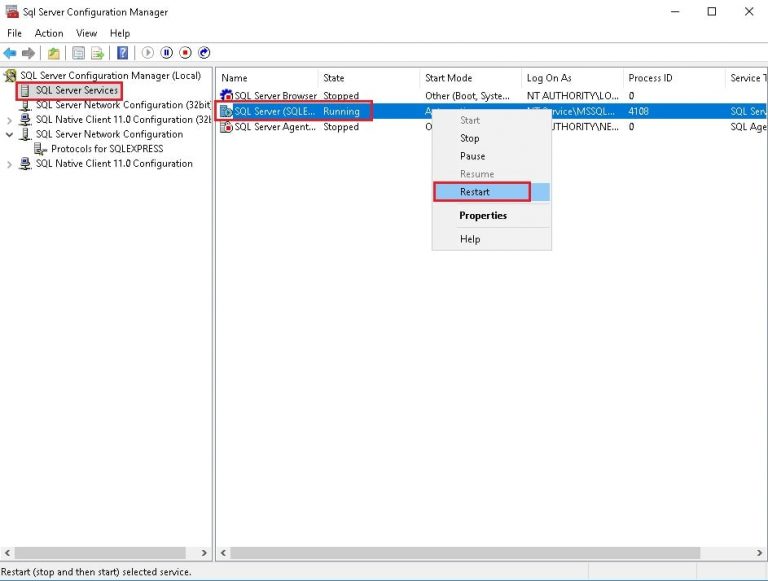Expand the bottom SQL Native Client 11.0 Configuration node
Viewport: 768px width, 581px height.
10,164
